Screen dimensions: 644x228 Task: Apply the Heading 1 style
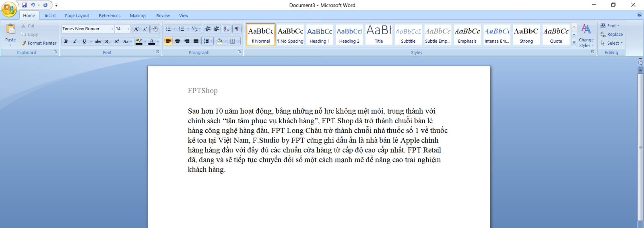[320, 35]
